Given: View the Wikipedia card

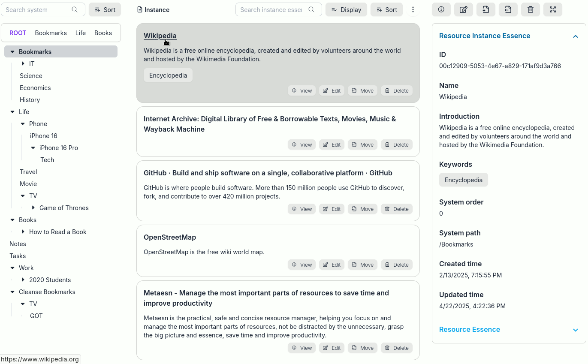Looking at the screenshot, I should point(302,90).
